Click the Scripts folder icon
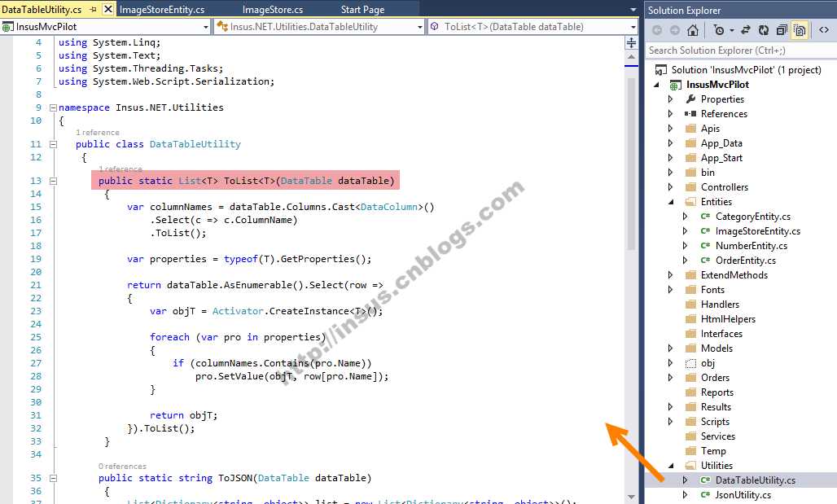 coord(690,422)
